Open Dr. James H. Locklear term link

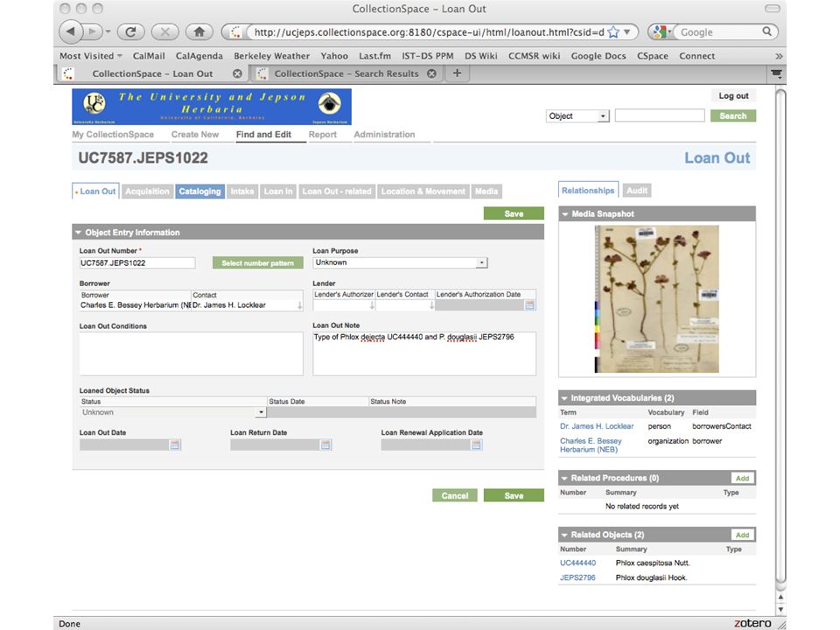pos(597,426)
